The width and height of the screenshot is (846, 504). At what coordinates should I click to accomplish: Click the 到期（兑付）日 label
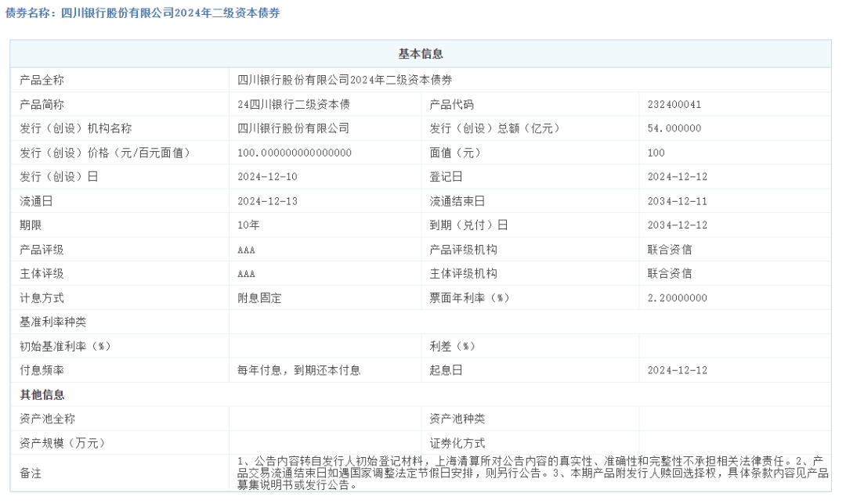(x=469, y=225)
